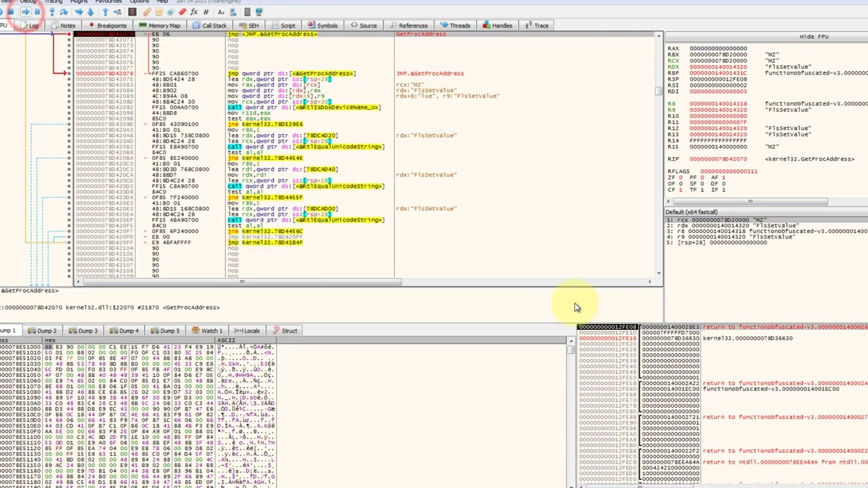Image resolution: width=868 pixels, height=488 pixels.
Task: Open the Locals tab
Action: [247, 331]
